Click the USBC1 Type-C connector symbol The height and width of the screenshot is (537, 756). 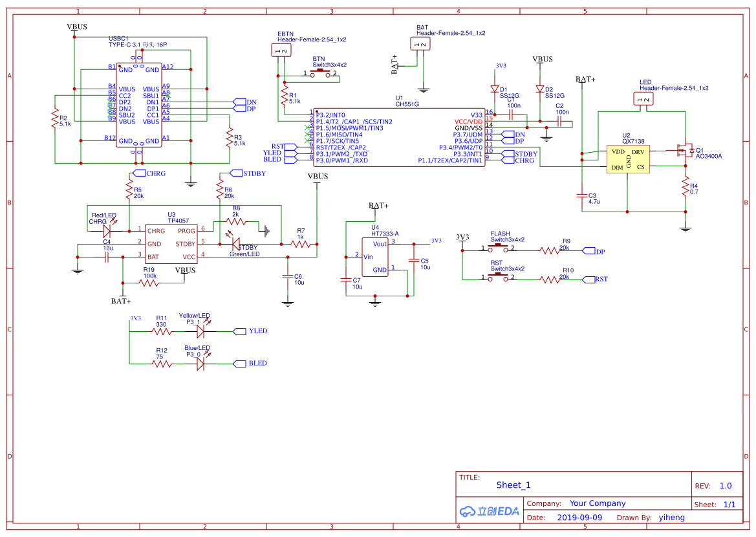click(x=139, y=105)
